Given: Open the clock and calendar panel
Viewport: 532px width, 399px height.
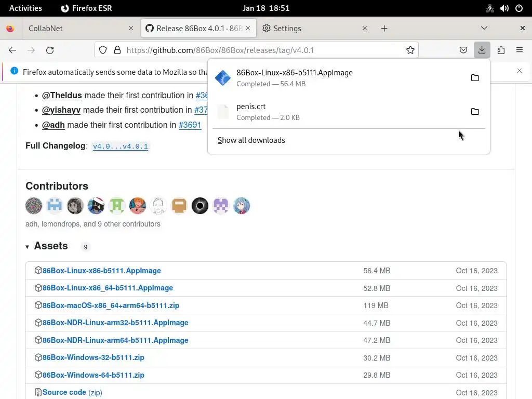Looking at the screenshot, I should pyautogui.click(x=266, y=8).
